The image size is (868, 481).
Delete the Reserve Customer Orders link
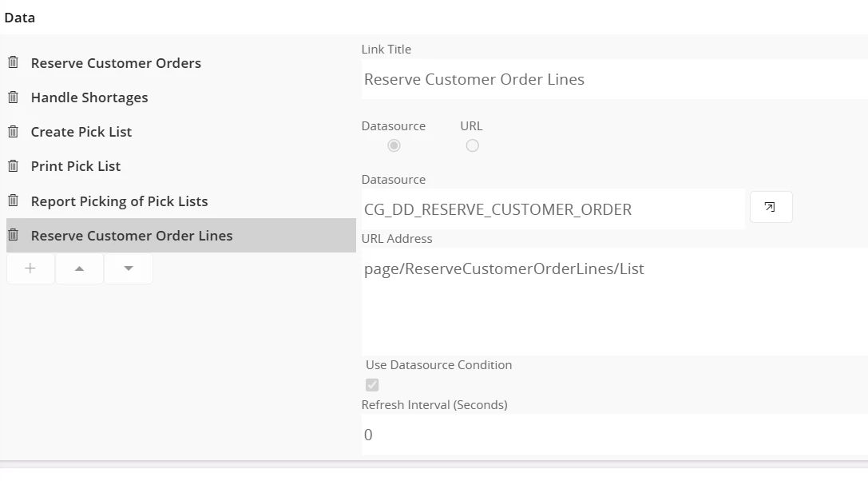tap(14, 62)
